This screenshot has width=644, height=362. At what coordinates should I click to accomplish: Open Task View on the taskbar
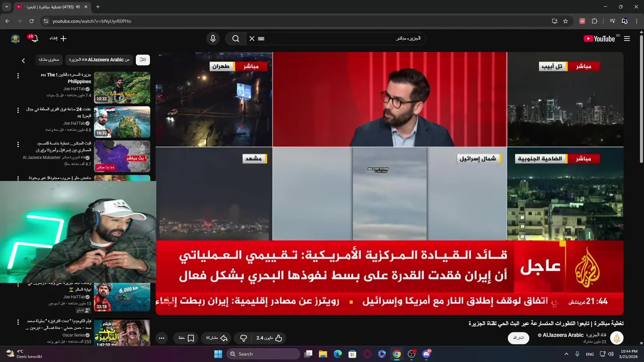[x=308, y=354]
